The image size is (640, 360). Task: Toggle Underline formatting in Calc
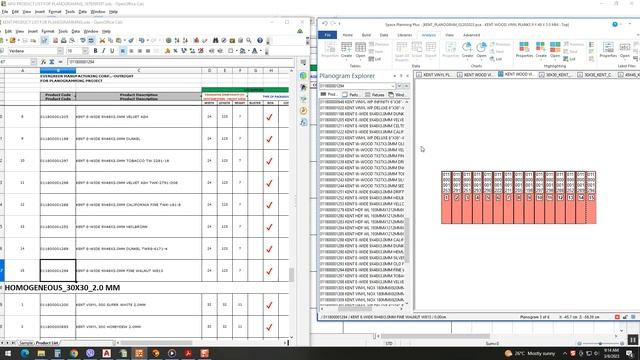[x=112, y=51]
